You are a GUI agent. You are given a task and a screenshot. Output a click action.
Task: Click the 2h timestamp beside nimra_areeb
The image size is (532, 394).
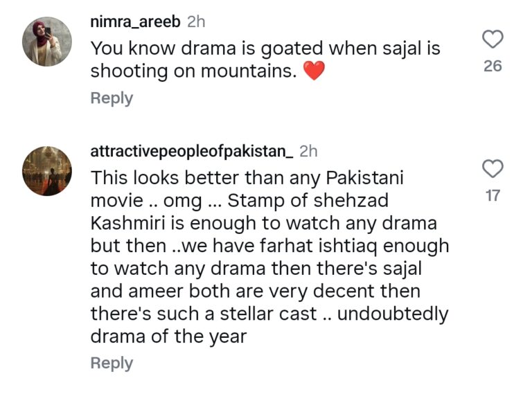tap(197, 22)
